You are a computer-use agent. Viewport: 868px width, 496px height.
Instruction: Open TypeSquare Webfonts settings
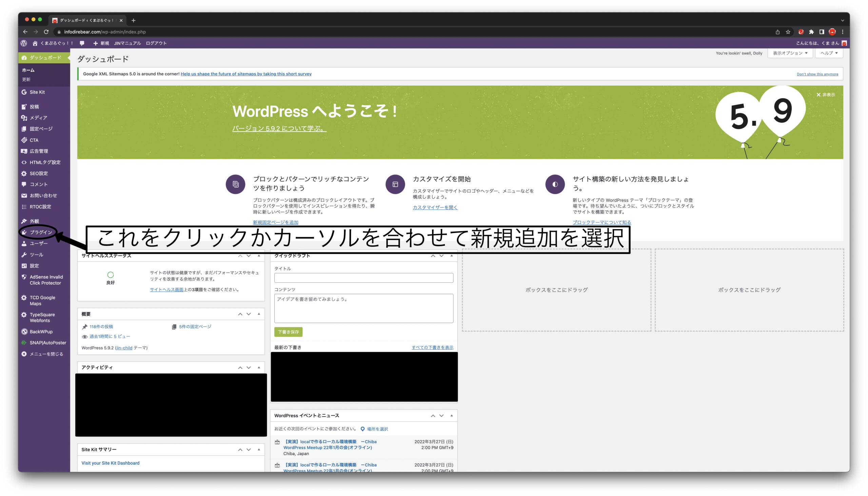point(42,317)
